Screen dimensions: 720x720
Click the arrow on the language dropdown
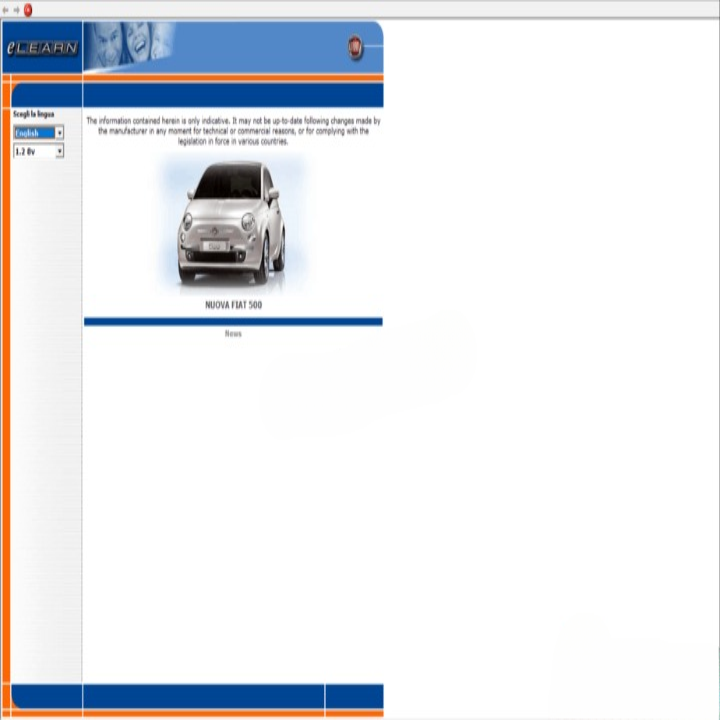pyautogui.click(x=60, y=133)
